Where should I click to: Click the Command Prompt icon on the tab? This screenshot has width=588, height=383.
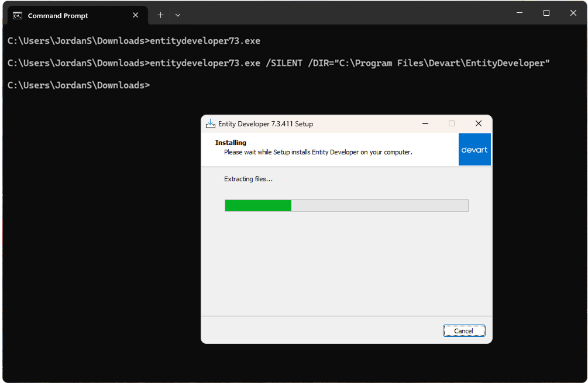[17, 15]
